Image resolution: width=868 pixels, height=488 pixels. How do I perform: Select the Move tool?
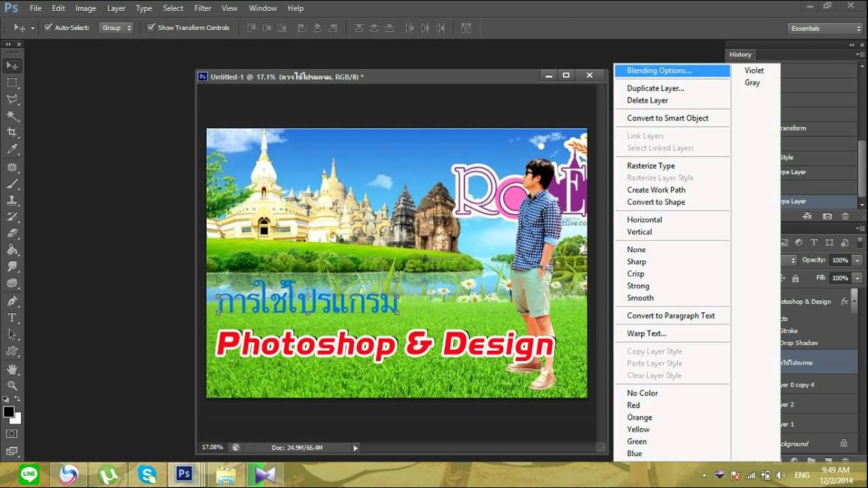[12, 66]
